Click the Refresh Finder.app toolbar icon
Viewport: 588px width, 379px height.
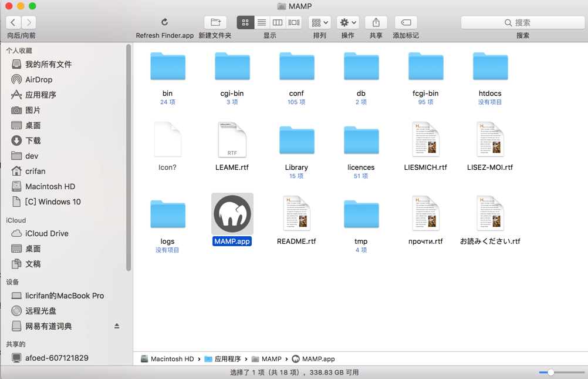165,22
